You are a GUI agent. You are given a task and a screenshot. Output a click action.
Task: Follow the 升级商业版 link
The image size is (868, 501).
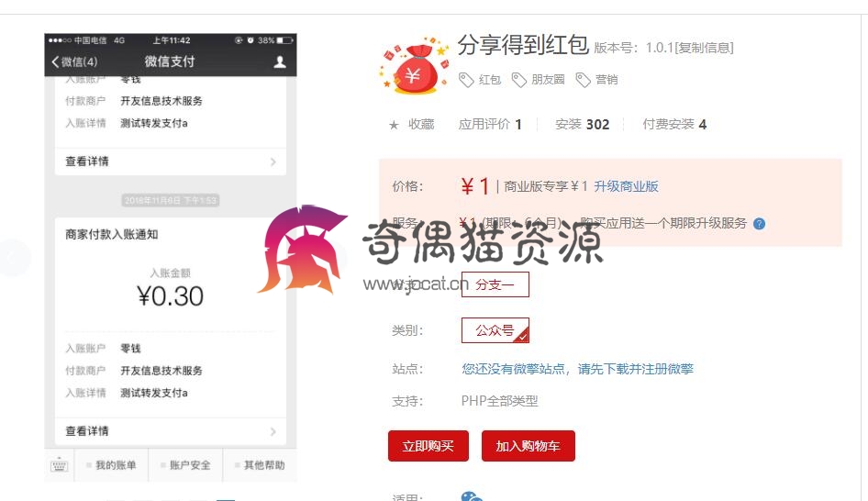click(x=626, y=186)
